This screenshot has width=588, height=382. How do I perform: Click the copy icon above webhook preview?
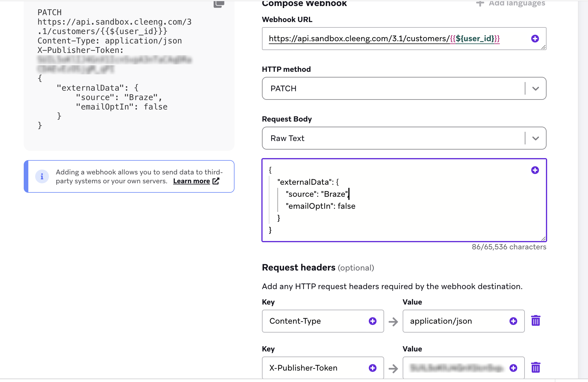click(219, 4)
